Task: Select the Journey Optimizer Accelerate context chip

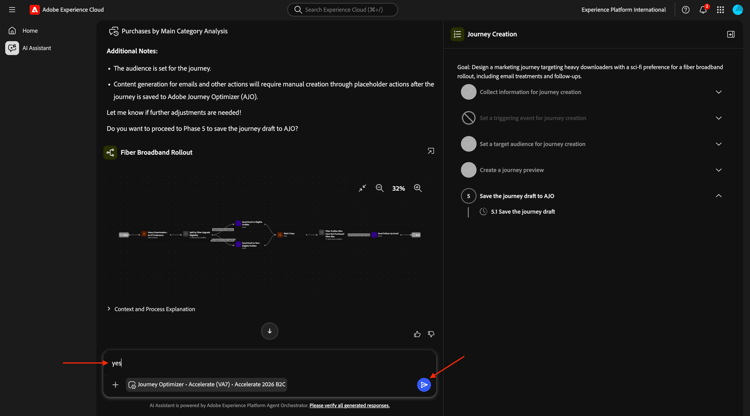Action: [206, 384]
